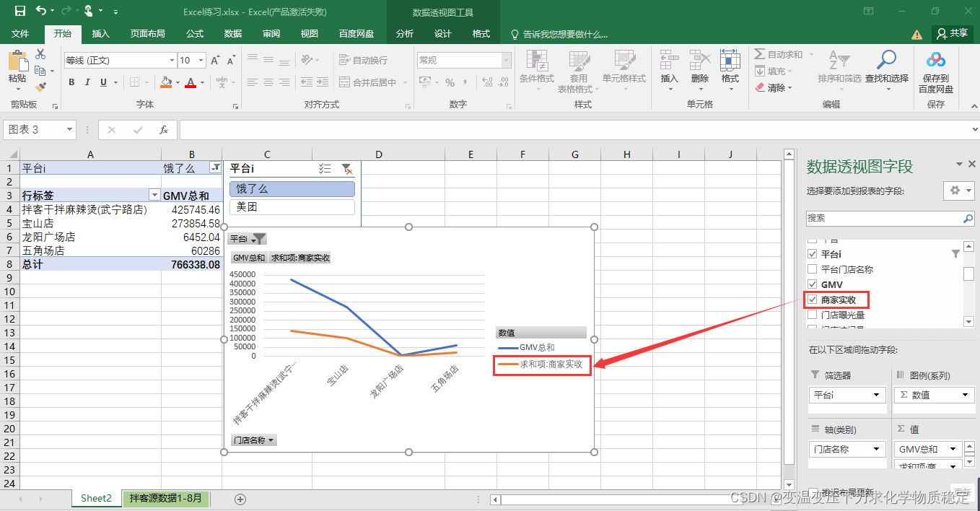Click the Undo arrow icon
Screen dimensions: 980x511
[x=40, y=11]
